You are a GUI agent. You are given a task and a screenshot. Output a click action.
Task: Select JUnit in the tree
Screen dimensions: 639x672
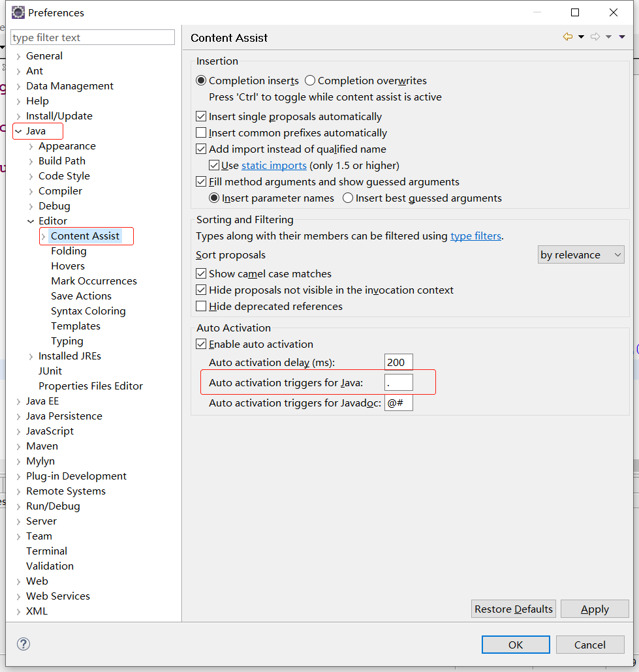click(x=50, y=371)
